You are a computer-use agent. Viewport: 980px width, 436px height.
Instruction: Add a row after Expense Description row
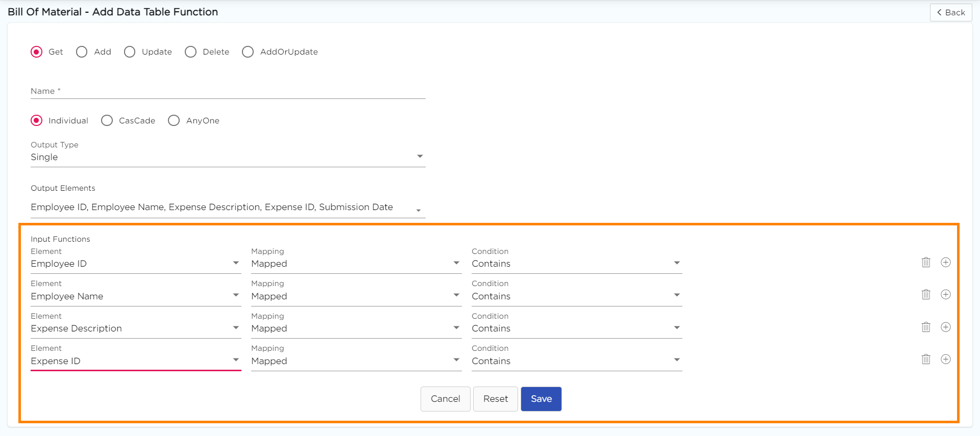(946, 327)
